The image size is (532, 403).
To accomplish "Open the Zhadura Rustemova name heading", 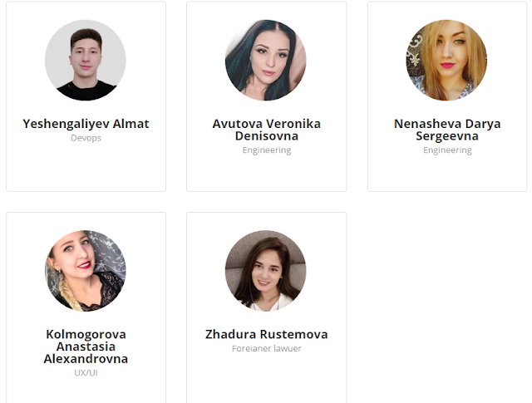I will (x=267, y=335).
